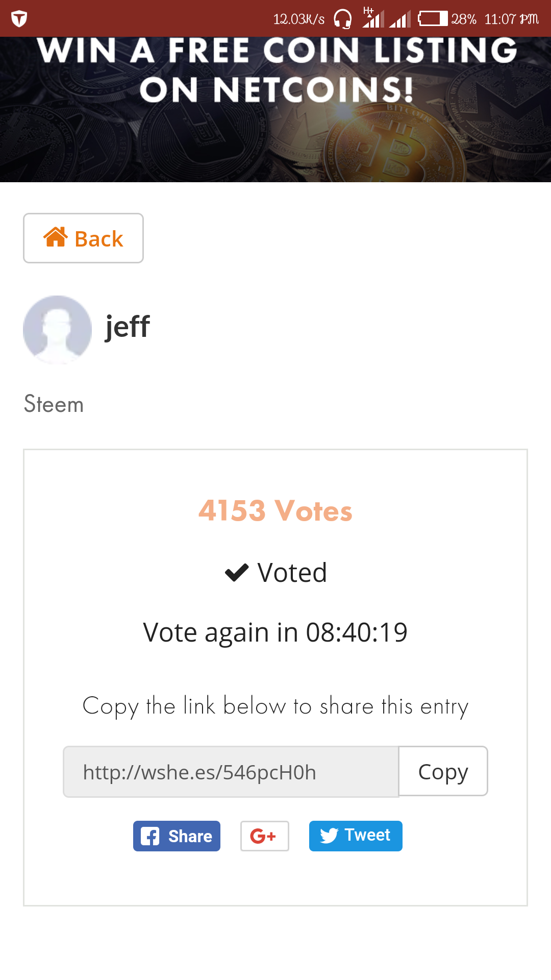Click the Voted checkmark icon
The height and width of the screenshot is (980, 551).
click(x=237, y=573)
